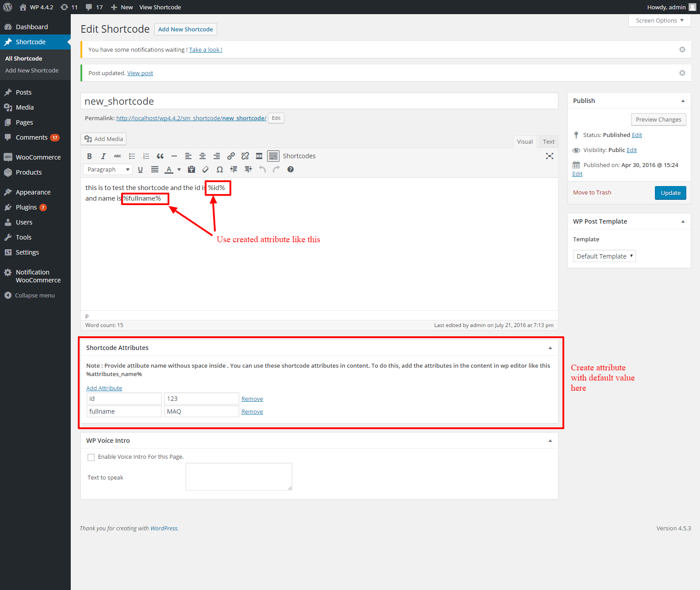Click the Blockquote icon
700x590 pixels.
(x=160, y=156)
